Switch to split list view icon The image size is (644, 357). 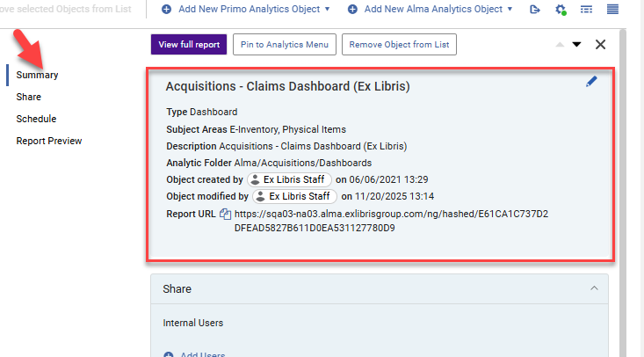pos(586,9)
